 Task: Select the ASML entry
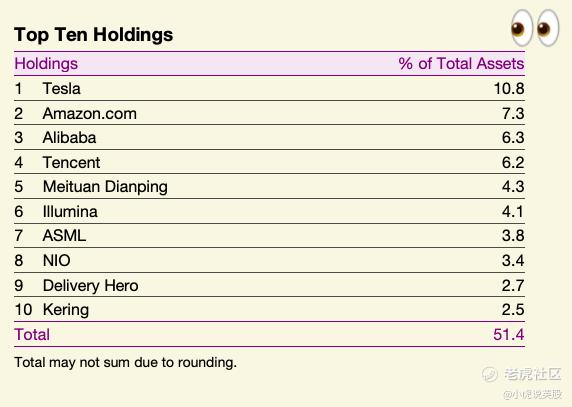pyautogui.click(x=64, y=236)
